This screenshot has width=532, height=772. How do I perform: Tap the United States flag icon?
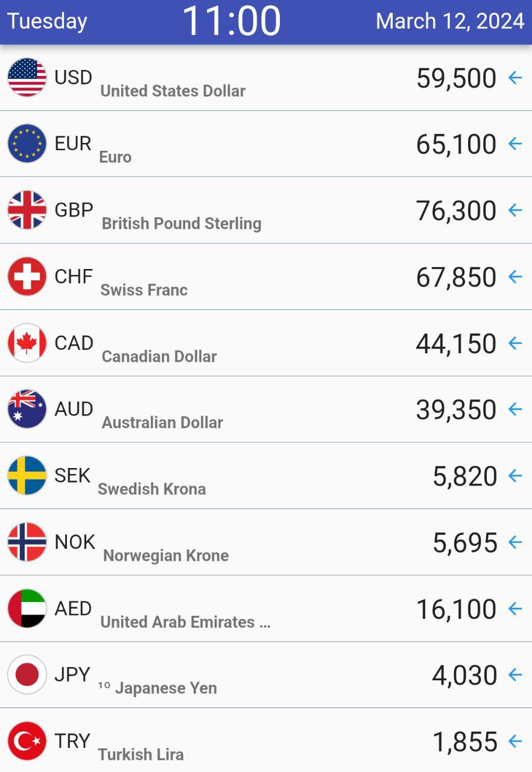27,77
